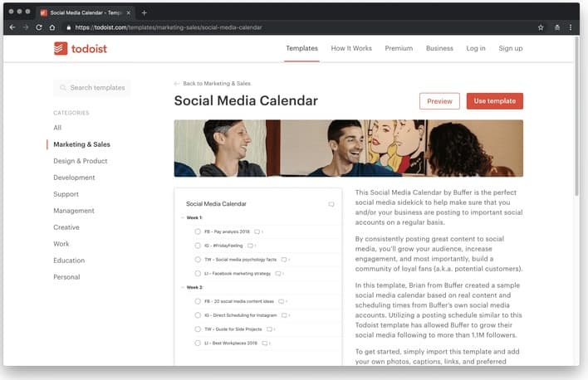The width and height of the screenshot is (588, 380).
Task: Check off TW - Guide for Side Projects
Action: 198,329
